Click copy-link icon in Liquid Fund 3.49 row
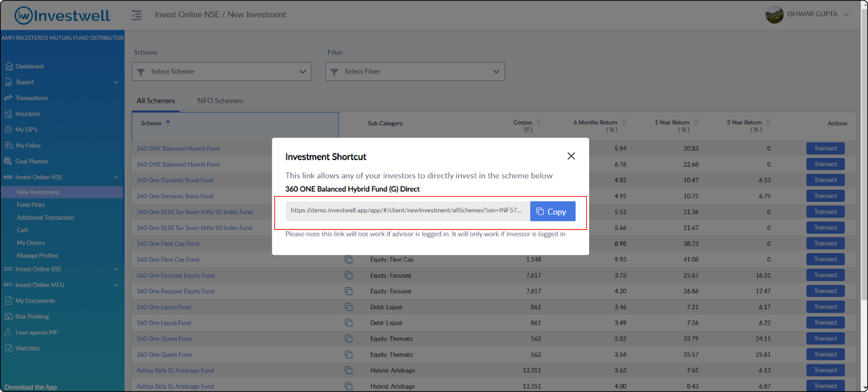 pyautogui.click(x=348, y=323)
